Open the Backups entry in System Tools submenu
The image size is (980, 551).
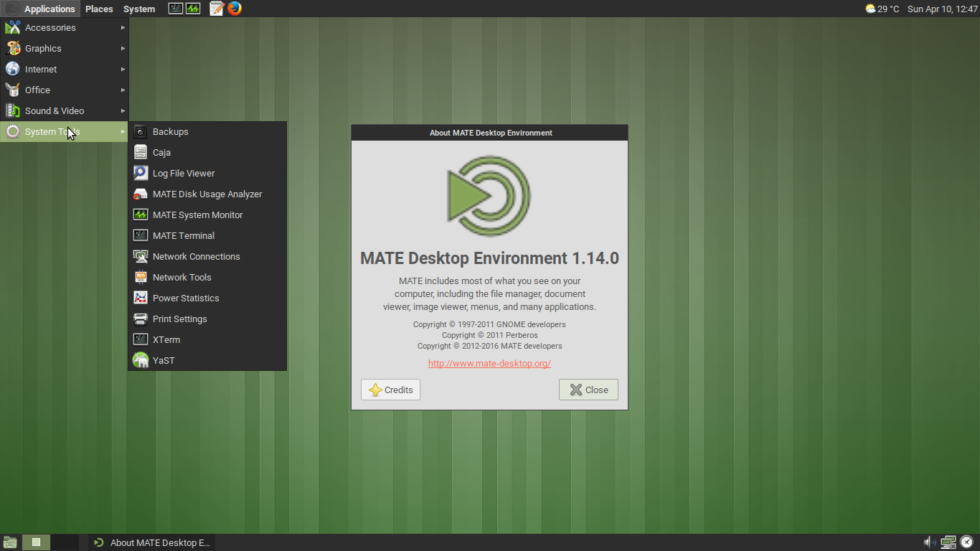click(x=207, y=132)
